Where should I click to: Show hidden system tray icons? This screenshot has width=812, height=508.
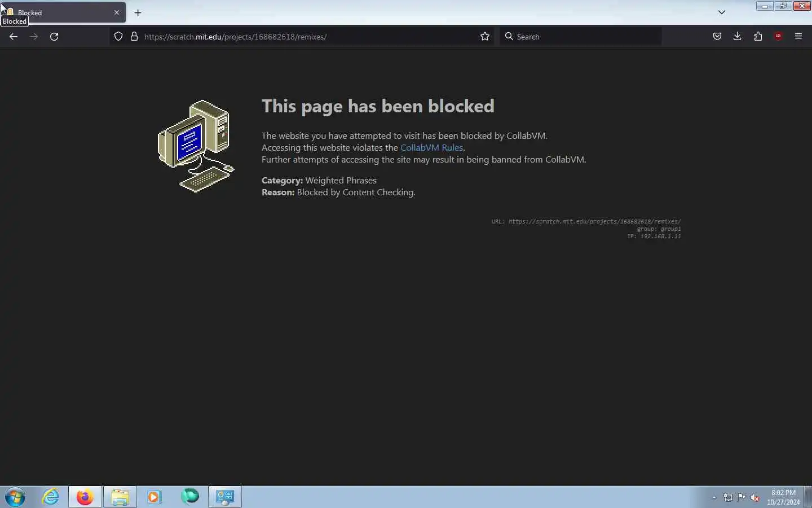tap(714, 497)
